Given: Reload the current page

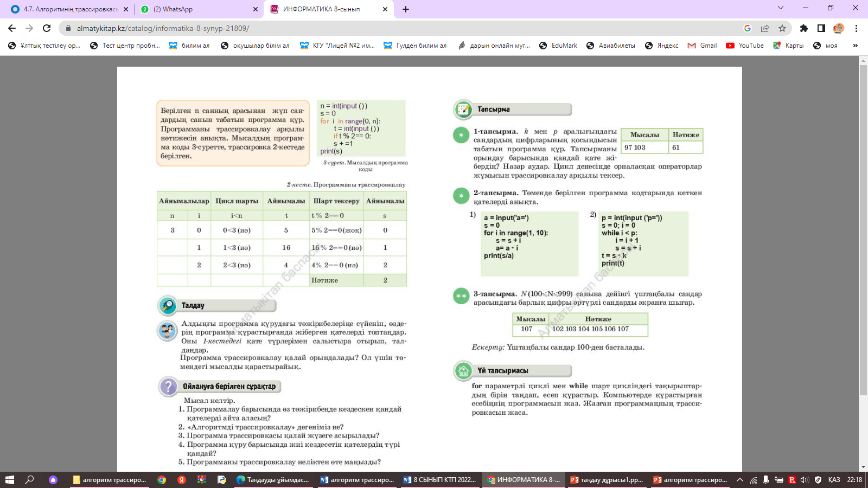Looking at the screenshot, I should (47, 28).
